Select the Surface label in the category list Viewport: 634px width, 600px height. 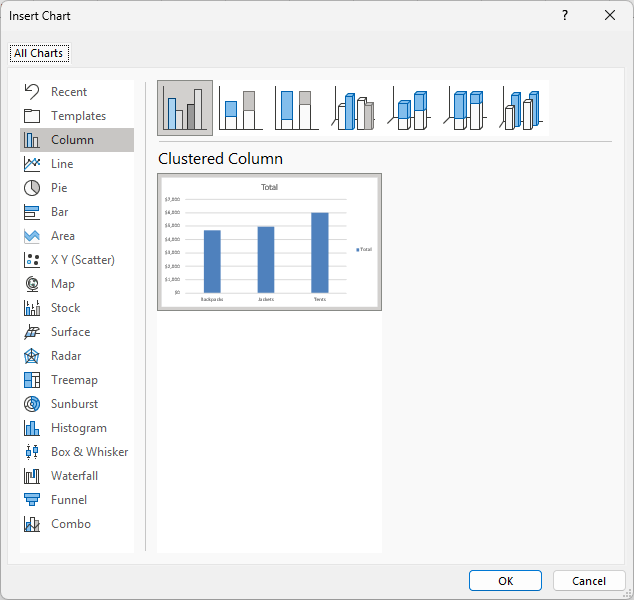70,332
